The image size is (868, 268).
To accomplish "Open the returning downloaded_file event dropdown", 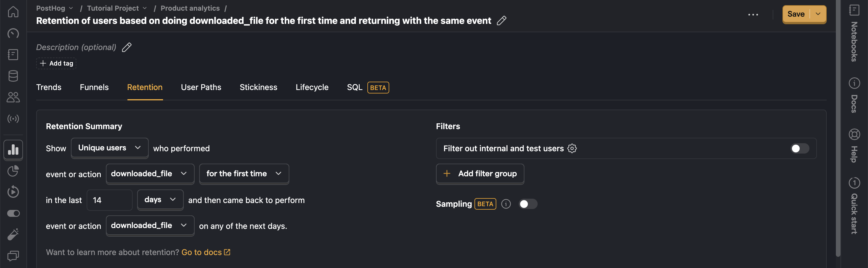I will click(150, 225).
